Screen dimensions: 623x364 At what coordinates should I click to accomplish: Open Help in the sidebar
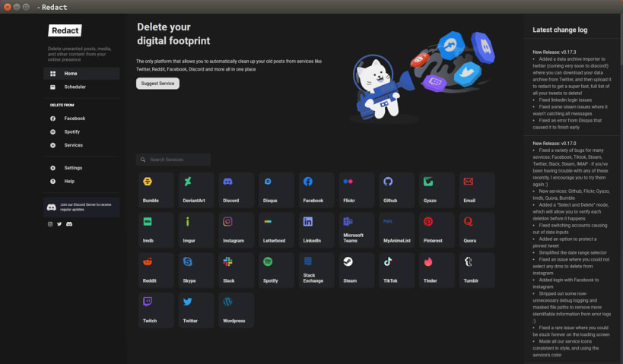pos(81,182)
